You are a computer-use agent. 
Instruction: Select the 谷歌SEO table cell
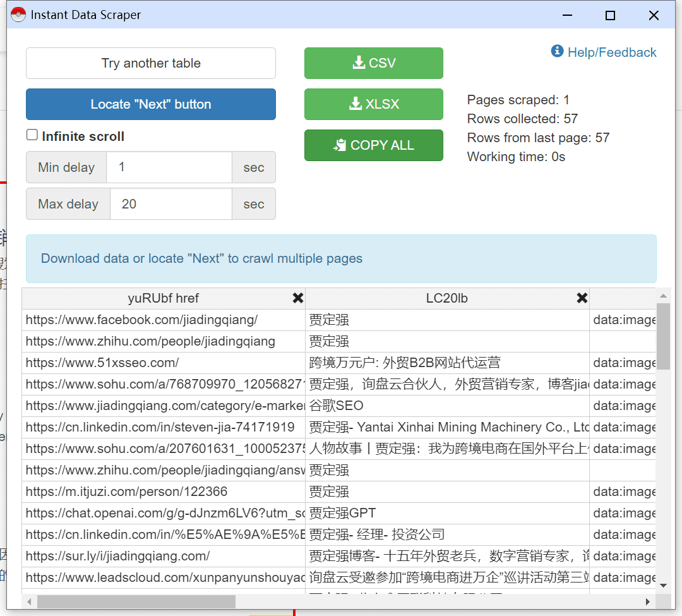click(337, 406)
